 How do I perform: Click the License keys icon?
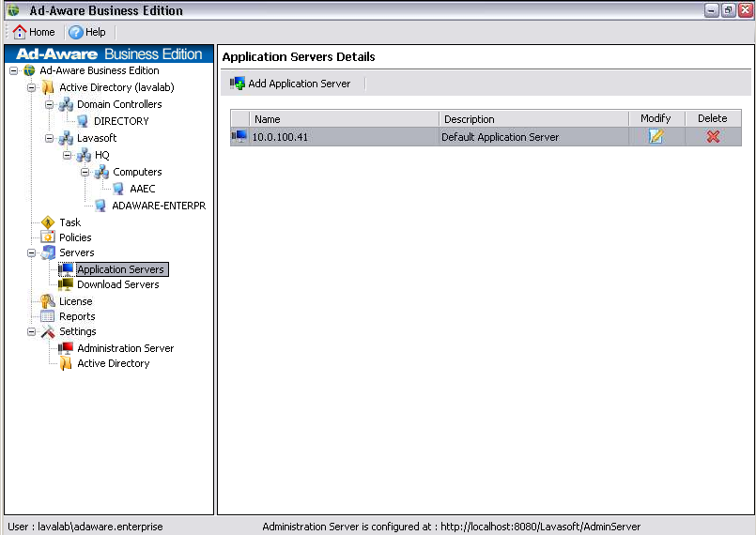48,301
